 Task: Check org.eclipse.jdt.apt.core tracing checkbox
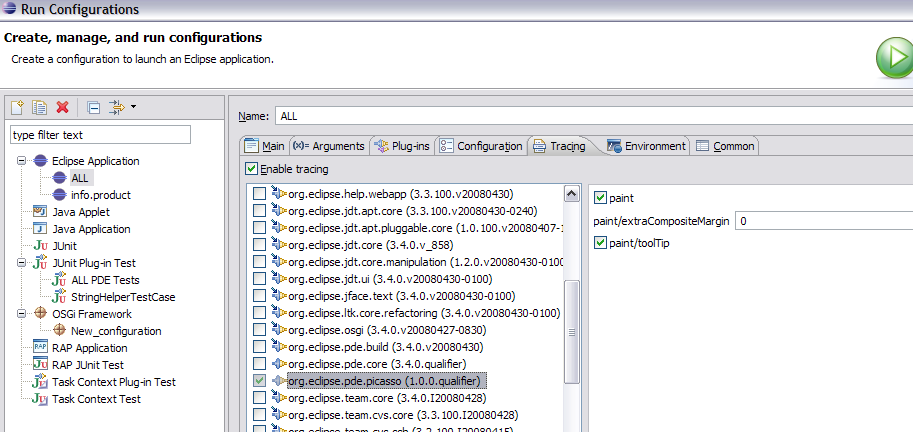pos(260,210)
